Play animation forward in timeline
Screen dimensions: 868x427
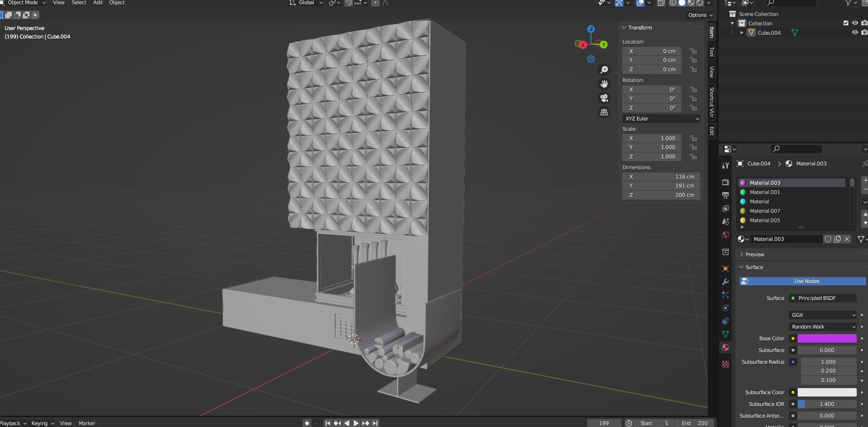click(x=356, y=423)
